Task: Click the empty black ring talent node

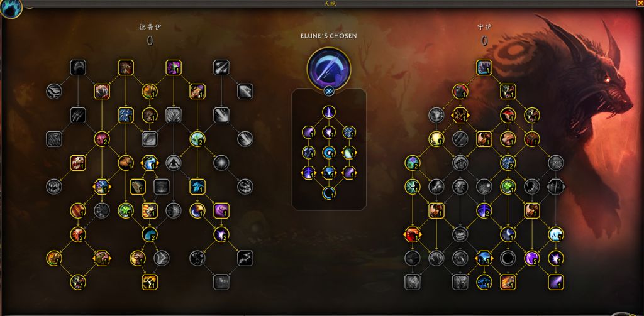Action: pyautogui.click(x=508, y=258)
